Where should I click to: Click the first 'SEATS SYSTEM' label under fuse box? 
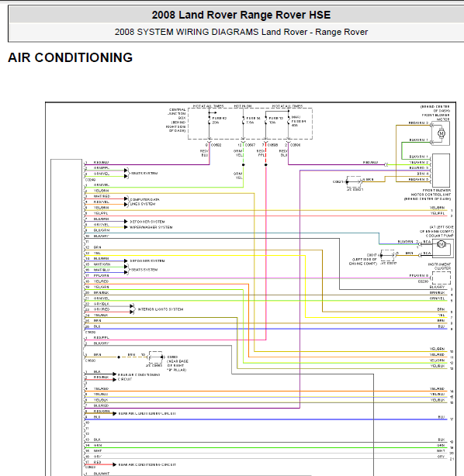[x=144, y=174]
